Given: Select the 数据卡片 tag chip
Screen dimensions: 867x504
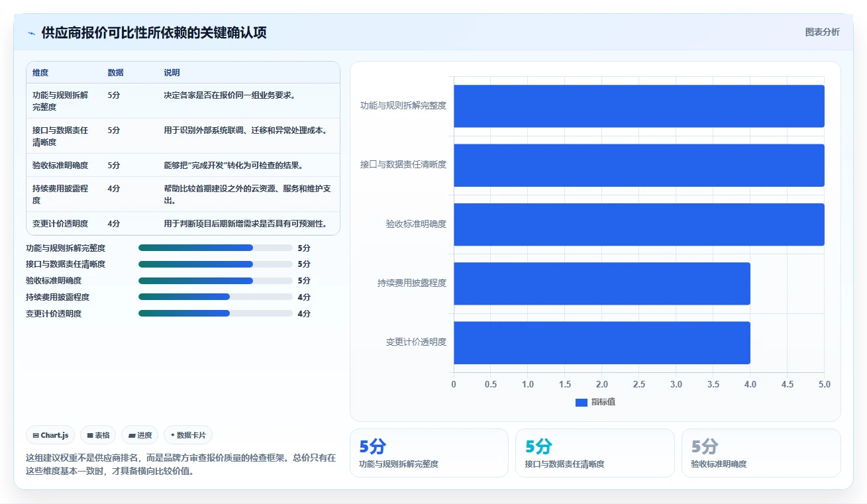Looking at the screenshot, I should pos(188,435).
